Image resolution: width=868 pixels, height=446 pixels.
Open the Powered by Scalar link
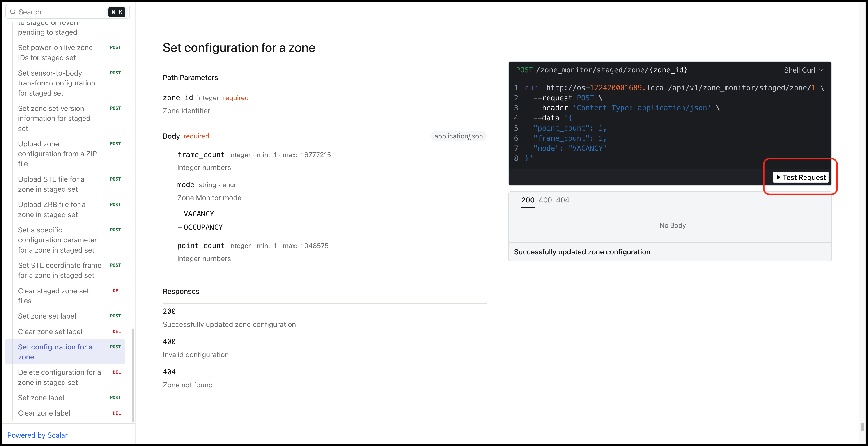37,435
